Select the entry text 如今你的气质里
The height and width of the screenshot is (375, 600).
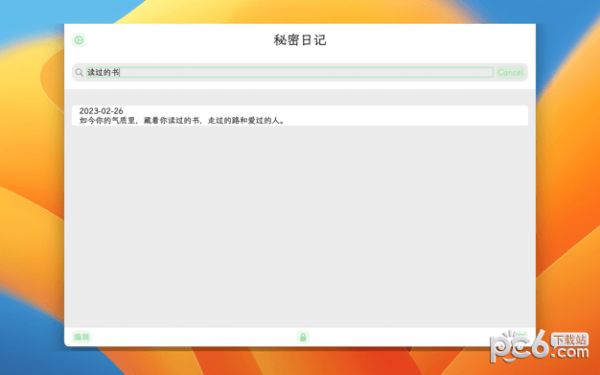point(108,121)
